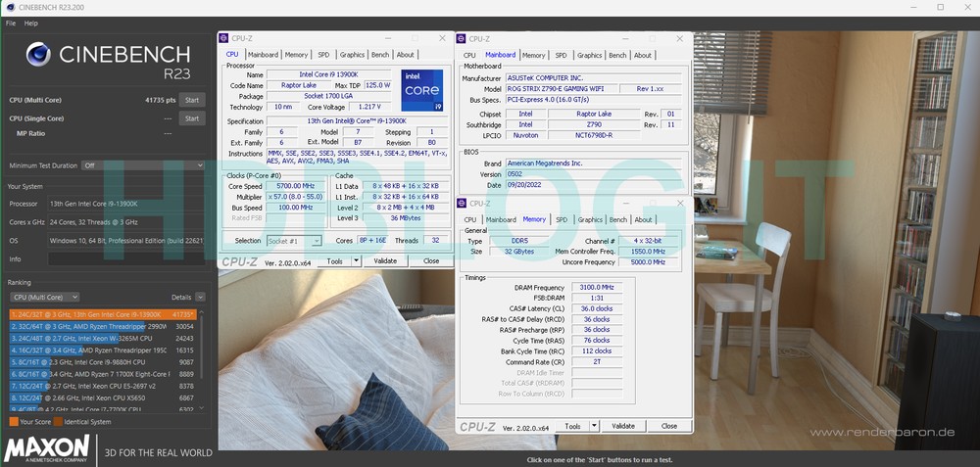Click Validate in the processor CPU-Z window
980x467 pixels.
pos(385,261)
